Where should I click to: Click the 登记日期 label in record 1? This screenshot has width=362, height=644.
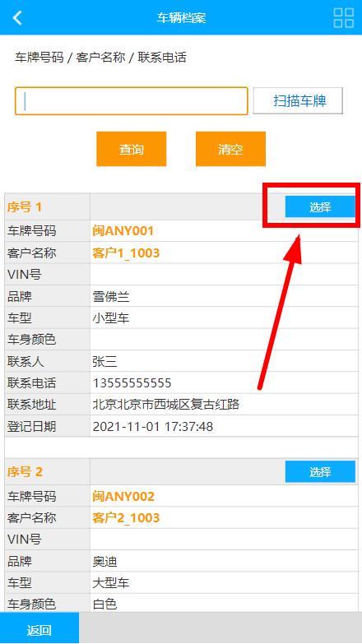(31, 427)
